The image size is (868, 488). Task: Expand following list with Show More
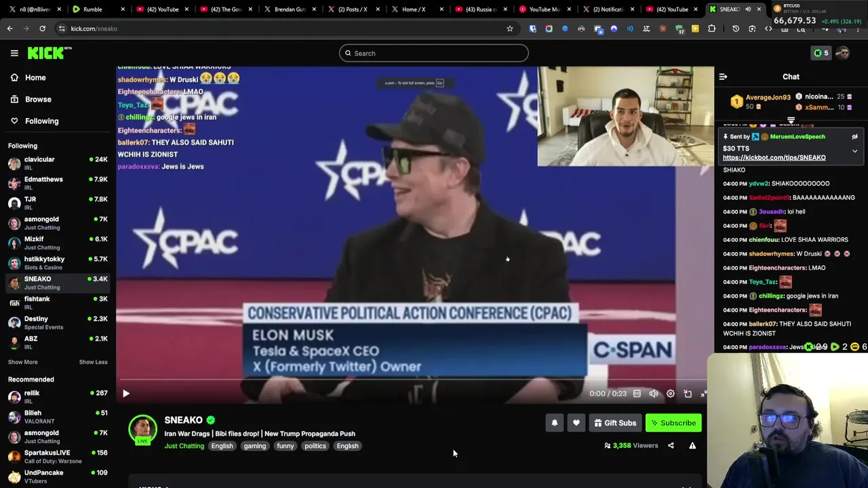click(x=22, y=362)
